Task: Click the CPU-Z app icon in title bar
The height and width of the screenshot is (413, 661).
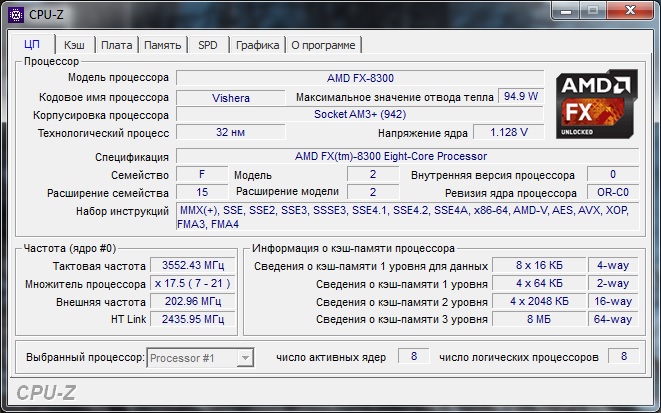Action: point(16,15)
